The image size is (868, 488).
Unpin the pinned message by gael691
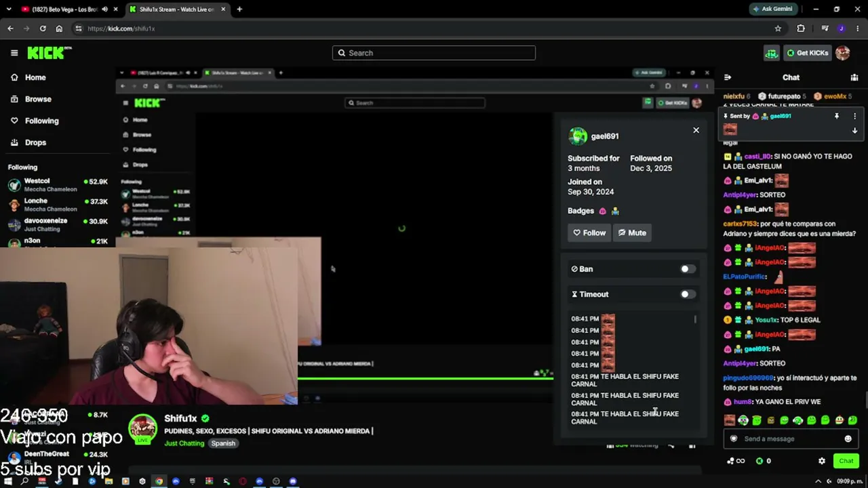(x=837, y=116)
